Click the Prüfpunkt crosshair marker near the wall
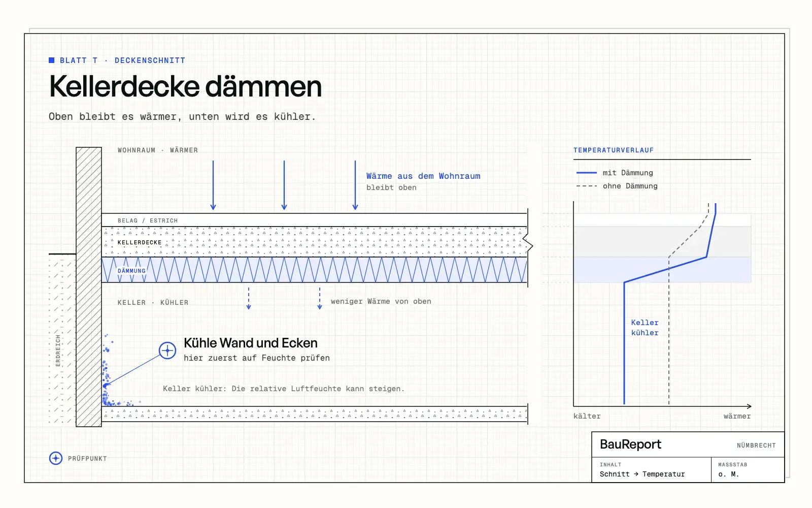Viewport: 812px width, 508px height. 167,351
